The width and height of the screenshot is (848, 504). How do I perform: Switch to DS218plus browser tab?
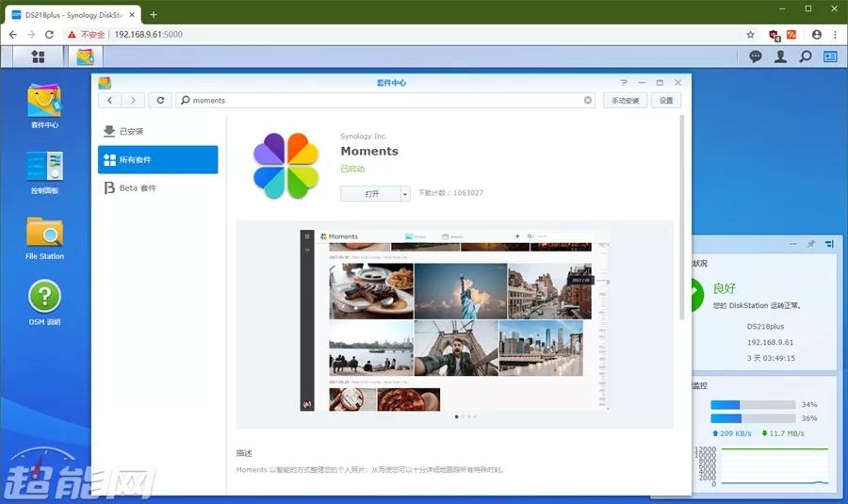[73, 15]
